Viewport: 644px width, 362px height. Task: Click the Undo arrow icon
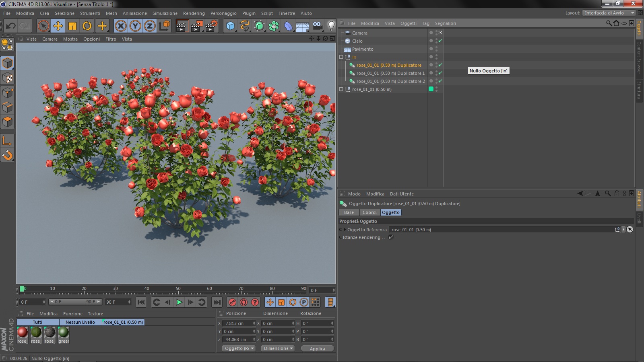click(11, 26)
